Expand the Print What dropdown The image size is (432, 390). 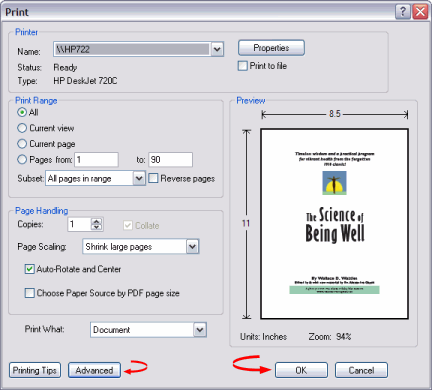[x=200, y=330]
